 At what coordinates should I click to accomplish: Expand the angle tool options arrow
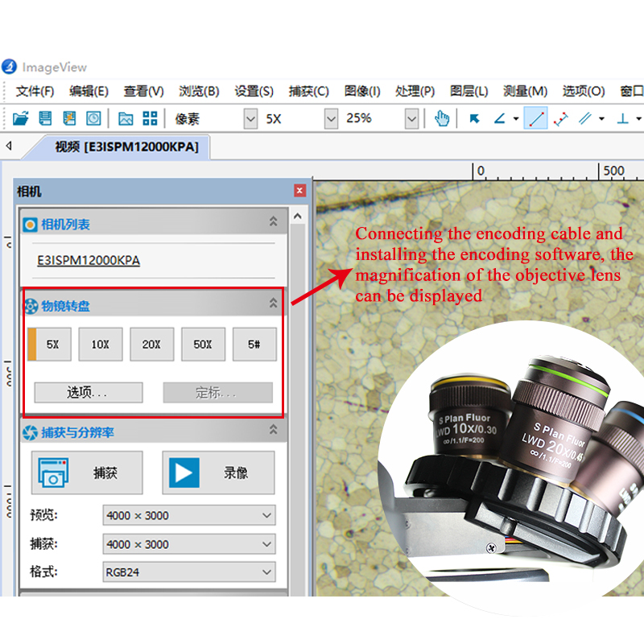516,119
